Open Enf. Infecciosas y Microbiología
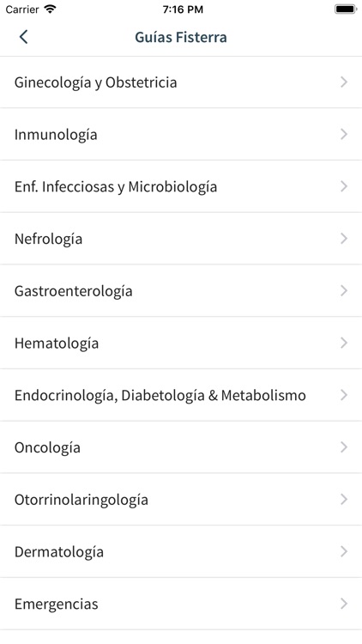The image size is (362, 644). [x=181, y=186]
